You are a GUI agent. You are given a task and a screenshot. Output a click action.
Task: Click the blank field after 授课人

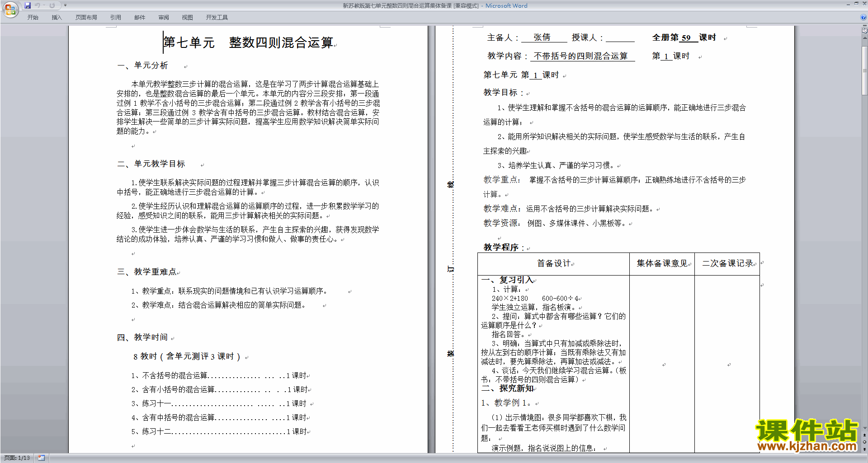point(620,38)
